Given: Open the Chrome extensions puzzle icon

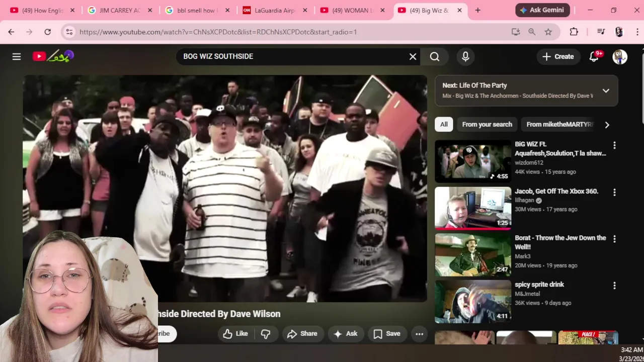Looking at the screenshot, I should 574,32.
